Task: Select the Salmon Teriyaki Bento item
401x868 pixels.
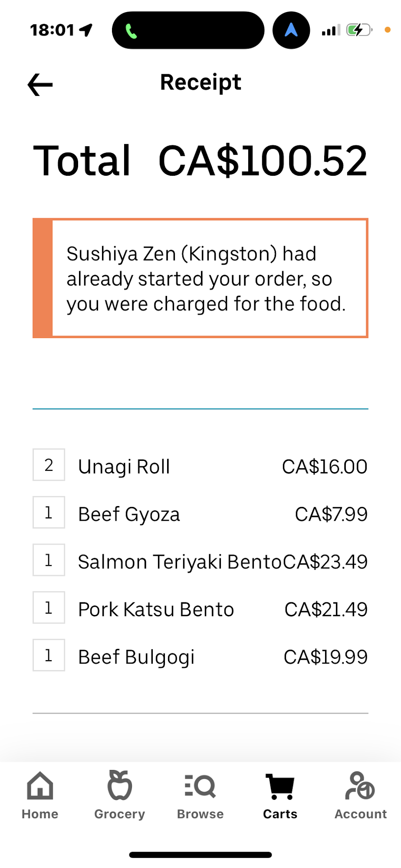Action: 180,562
